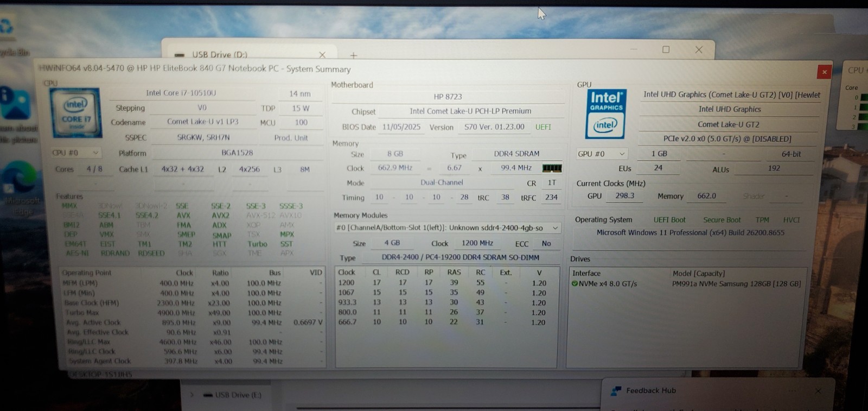Viewport: 868px width, 411px height.
Task: Click the SRGKW, SRH7N SSPEC value
Action: pos(203,137)
